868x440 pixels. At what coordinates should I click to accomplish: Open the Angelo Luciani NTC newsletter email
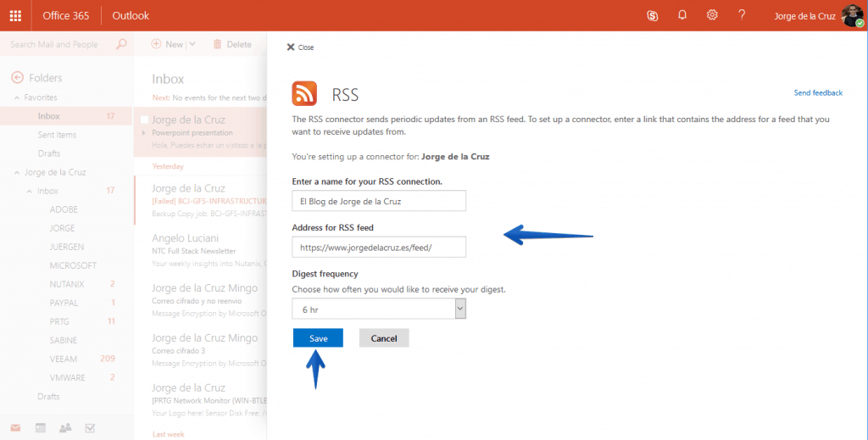pos(201,251)
